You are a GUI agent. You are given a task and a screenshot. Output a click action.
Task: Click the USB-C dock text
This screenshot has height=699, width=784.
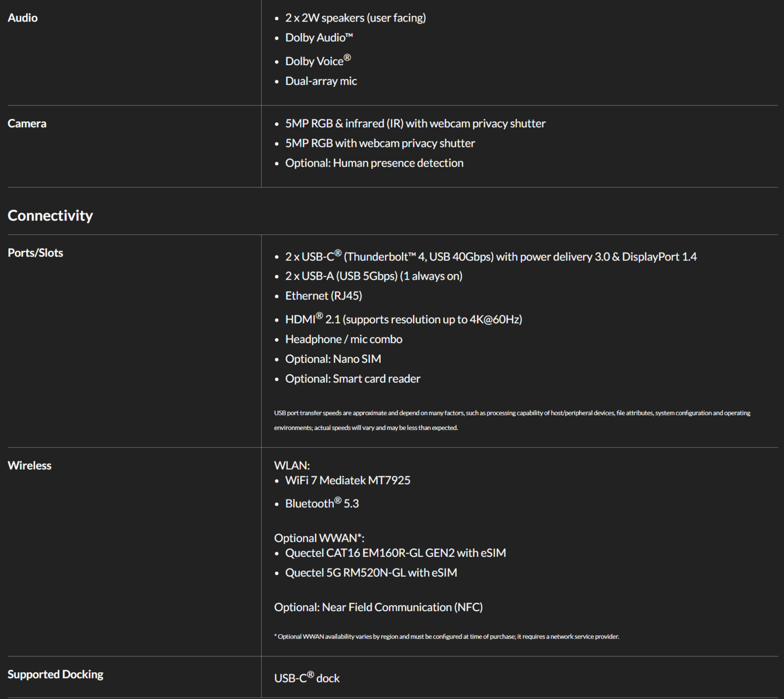(307, 678)
